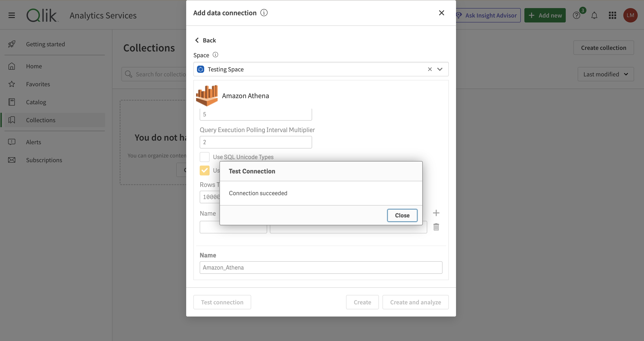
Task: Open the Testing Space combo box
Action: (321, 69)
